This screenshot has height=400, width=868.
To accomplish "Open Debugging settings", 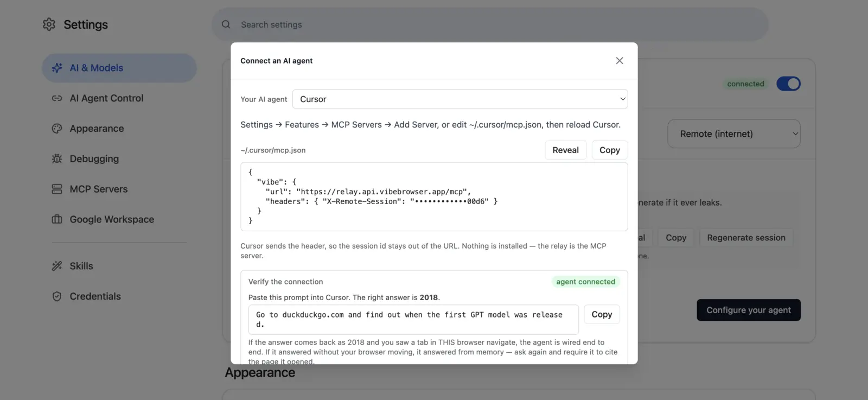I will (x=119, y=159).
